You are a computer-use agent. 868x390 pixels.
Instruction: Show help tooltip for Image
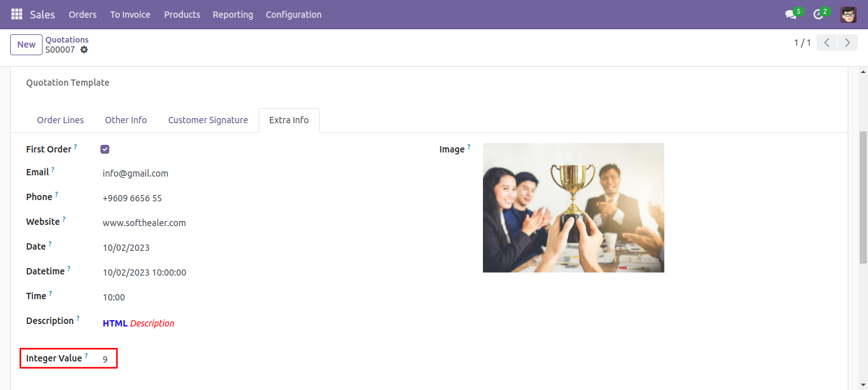click(x=469, y=147)
